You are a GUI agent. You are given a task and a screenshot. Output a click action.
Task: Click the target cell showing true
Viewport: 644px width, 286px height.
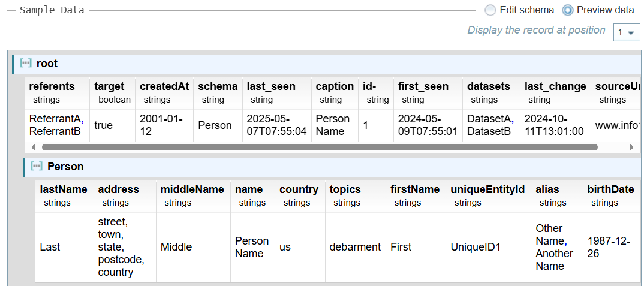coord(103,125)
